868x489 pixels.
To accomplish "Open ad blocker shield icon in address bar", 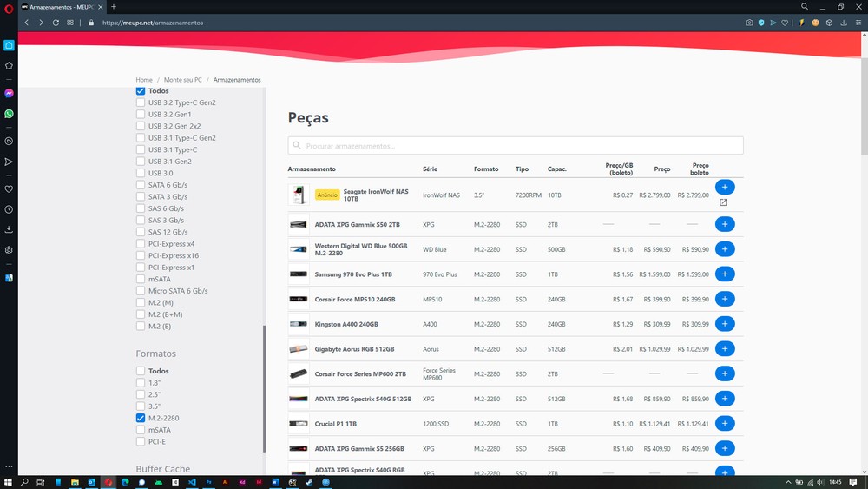I will pyautogui.click(x=761, y=23).
